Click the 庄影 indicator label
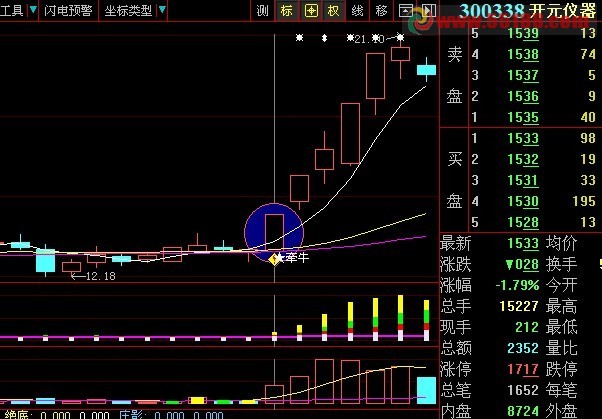The image size is (602, 419). pyautogui.click(x=131, y=415)
